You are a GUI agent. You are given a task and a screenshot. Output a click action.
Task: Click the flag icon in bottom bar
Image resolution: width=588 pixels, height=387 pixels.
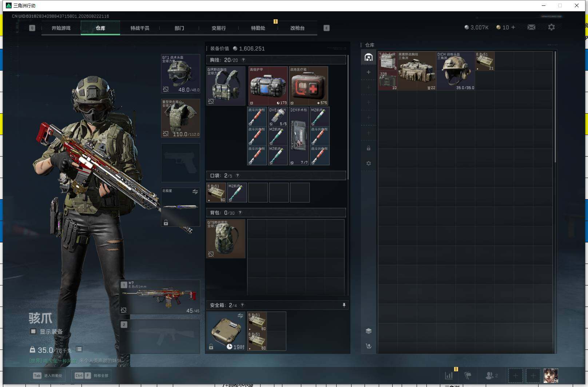[468, 375]
